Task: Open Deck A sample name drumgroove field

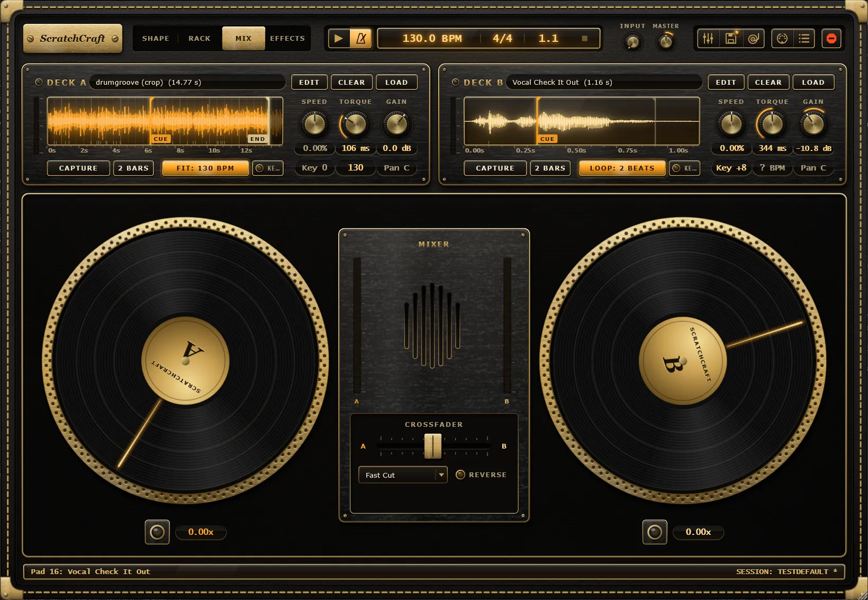Action: pyautogui.click(x=187, y=82)
